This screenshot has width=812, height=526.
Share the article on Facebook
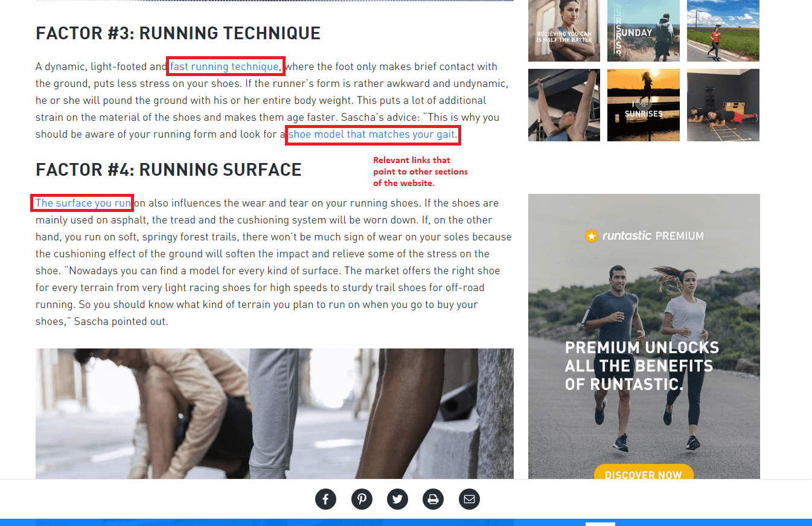(x=325, y=499)
